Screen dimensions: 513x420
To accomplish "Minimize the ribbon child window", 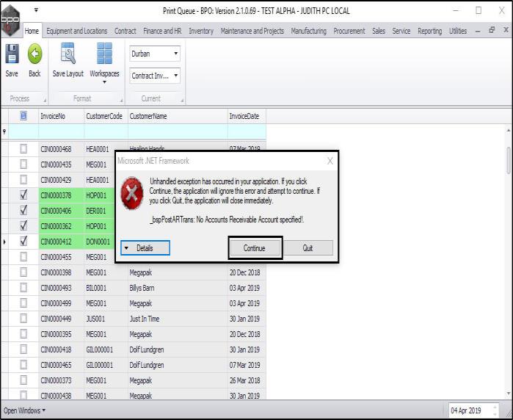I will pyautogui.click(x=478, y=32).
